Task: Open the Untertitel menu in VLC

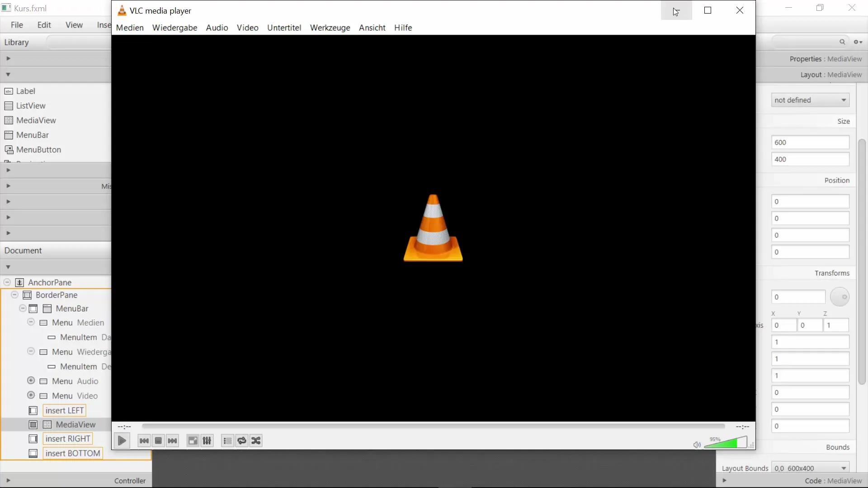Action: [x=284, y=28]
